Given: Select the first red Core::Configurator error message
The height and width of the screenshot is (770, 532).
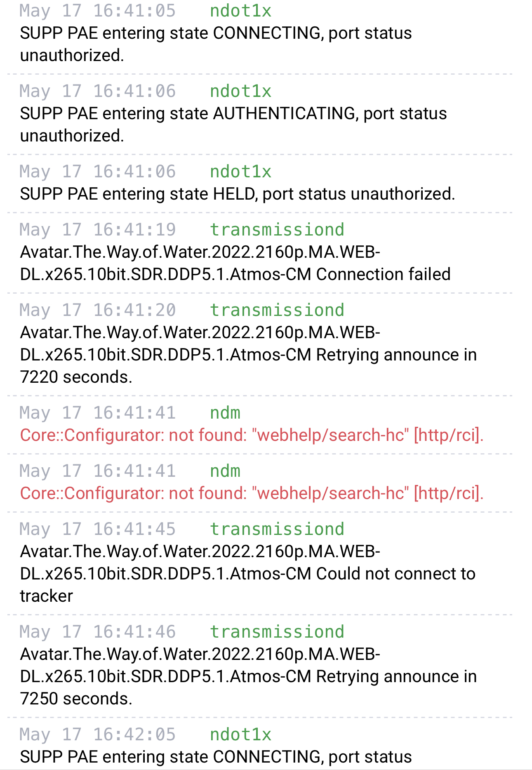Looking at the screenshot, I should click(x=252, y=435).
